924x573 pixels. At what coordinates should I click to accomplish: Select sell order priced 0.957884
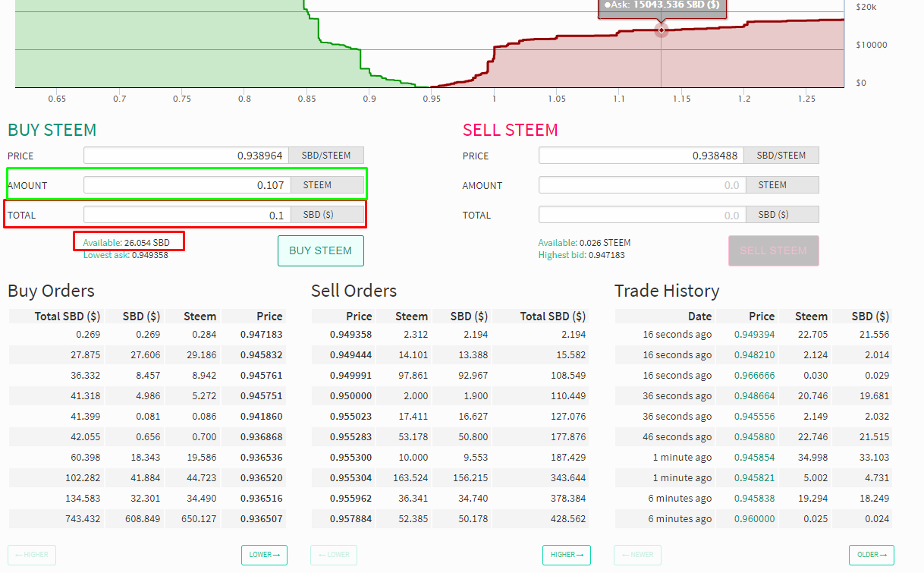coord(451,518)
